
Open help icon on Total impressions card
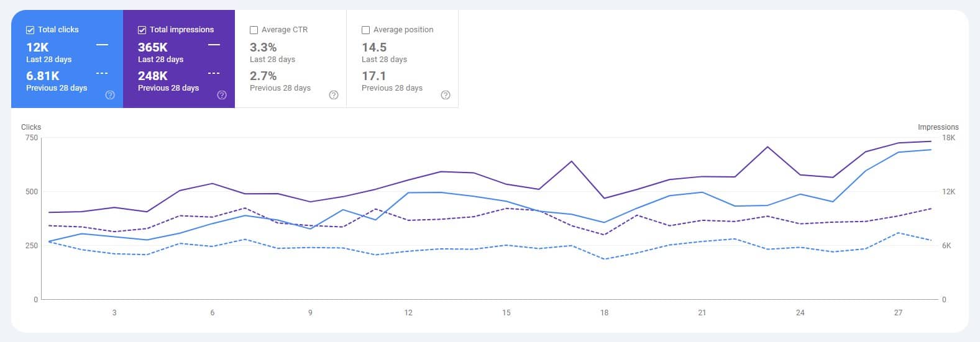pos(222,95)
